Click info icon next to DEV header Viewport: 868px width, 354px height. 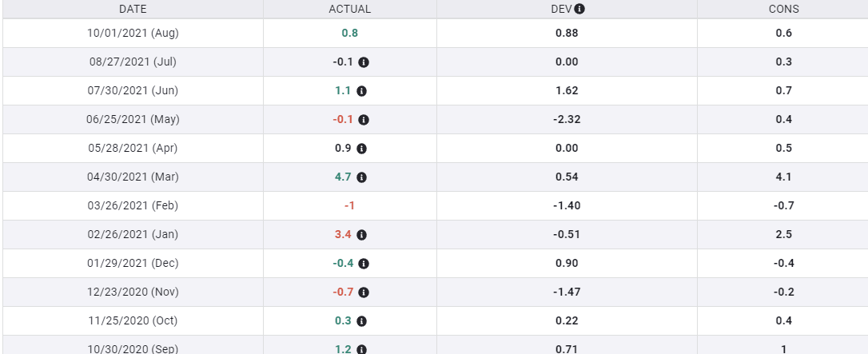click(x=579, y=10)
